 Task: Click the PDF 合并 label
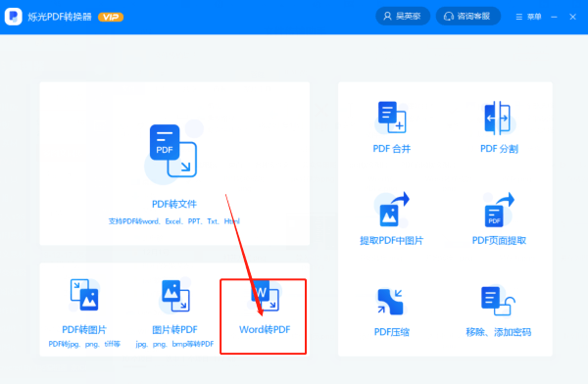pyautogui.click(x=392, y=149)
